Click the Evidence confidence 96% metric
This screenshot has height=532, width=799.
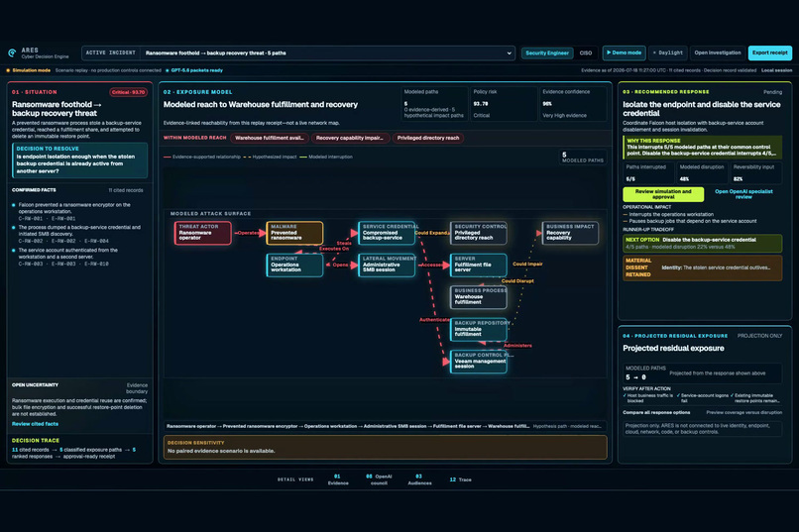pos(573,104)
